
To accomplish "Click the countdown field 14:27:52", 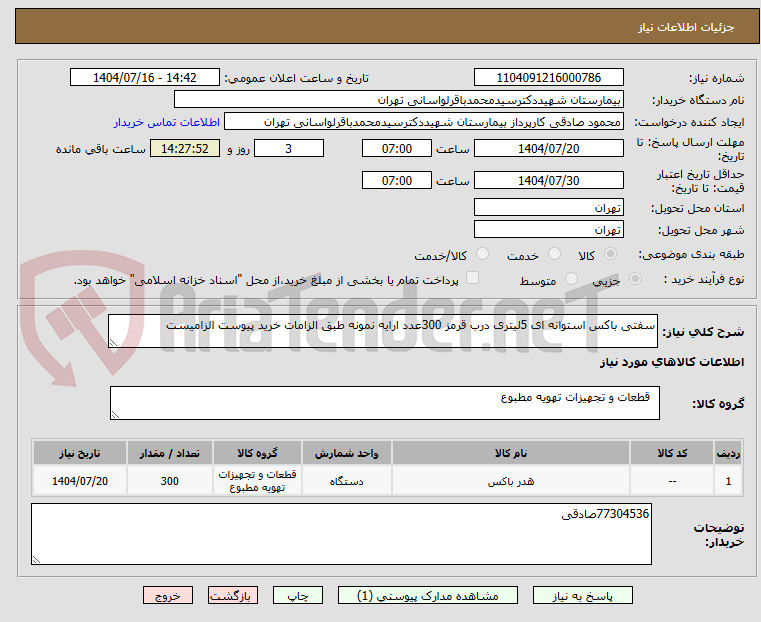I will pos(185,148).
